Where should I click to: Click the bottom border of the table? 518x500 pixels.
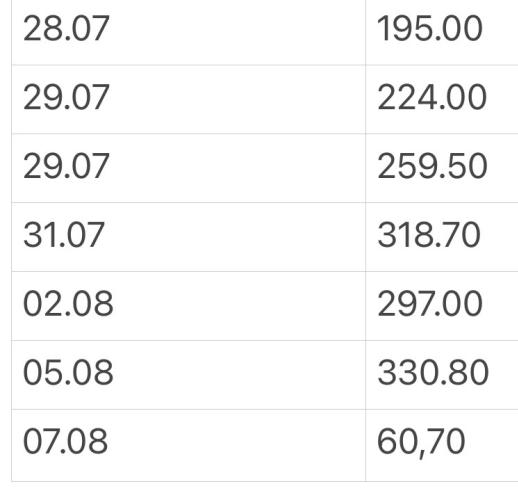coord(265,481)
